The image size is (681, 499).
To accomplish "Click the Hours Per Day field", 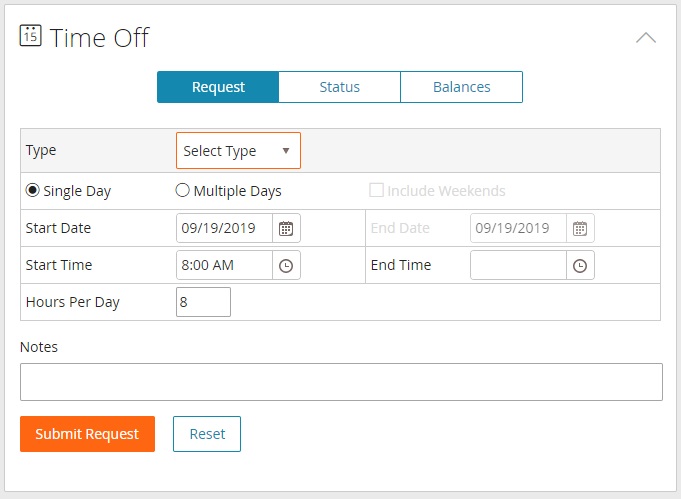I will [x=203, y=302].
